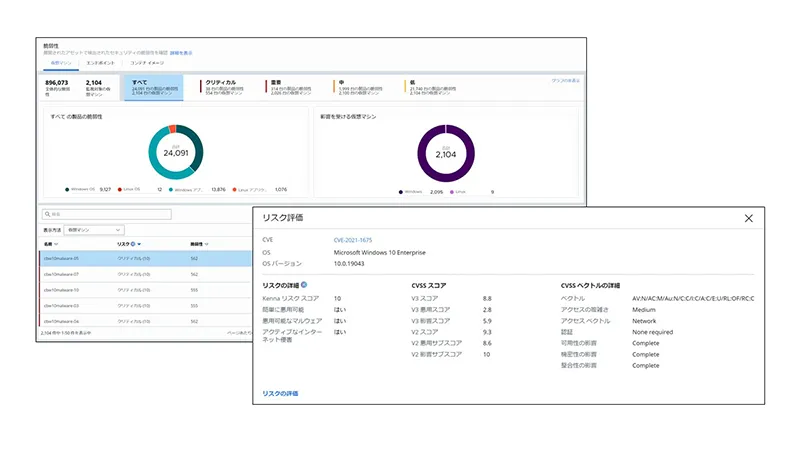Click the 896,073 total vulnerabilities count
800x450 pixels.
pyautogui.click(x=56, y=83)
